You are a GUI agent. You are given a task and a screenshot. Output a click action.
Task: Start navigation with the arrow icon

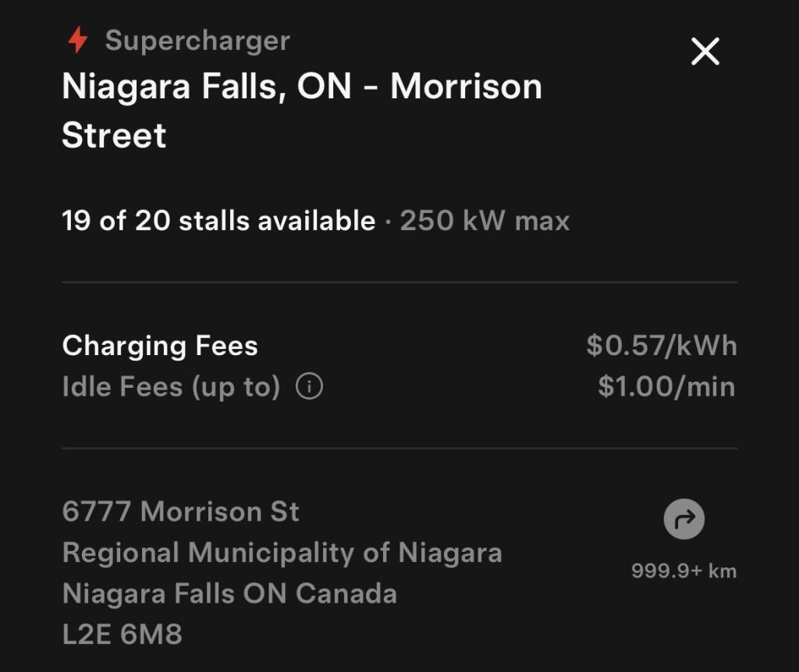pos(684,518)
